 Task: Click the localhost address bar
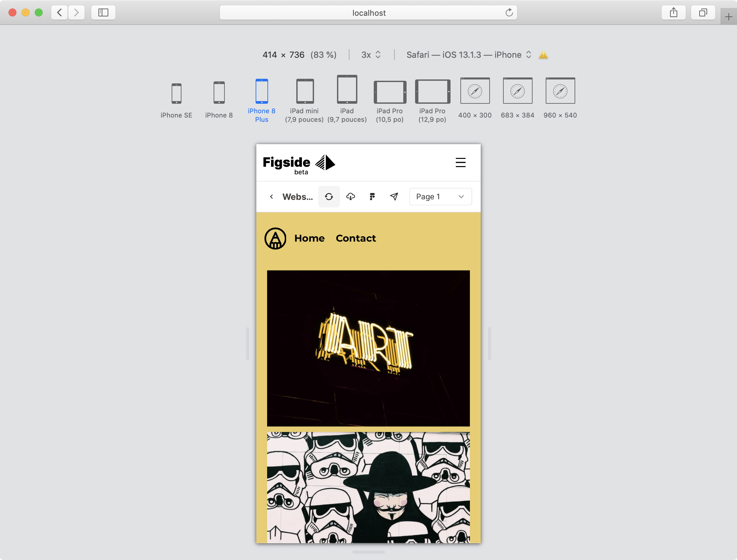click(368, 13)
